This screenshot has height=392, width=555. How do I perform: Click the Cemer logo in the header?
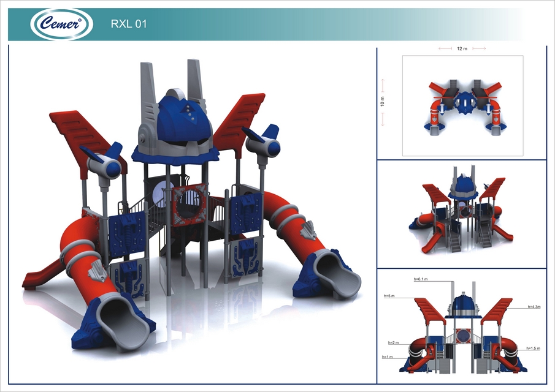pyautogui.click(x=61, y=24)
